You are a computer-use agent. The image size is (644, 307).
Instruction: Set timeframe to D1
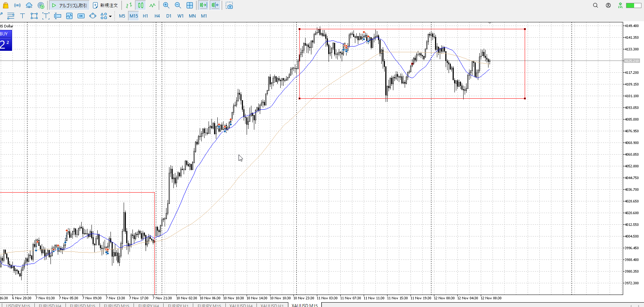(x=169, y=16)
